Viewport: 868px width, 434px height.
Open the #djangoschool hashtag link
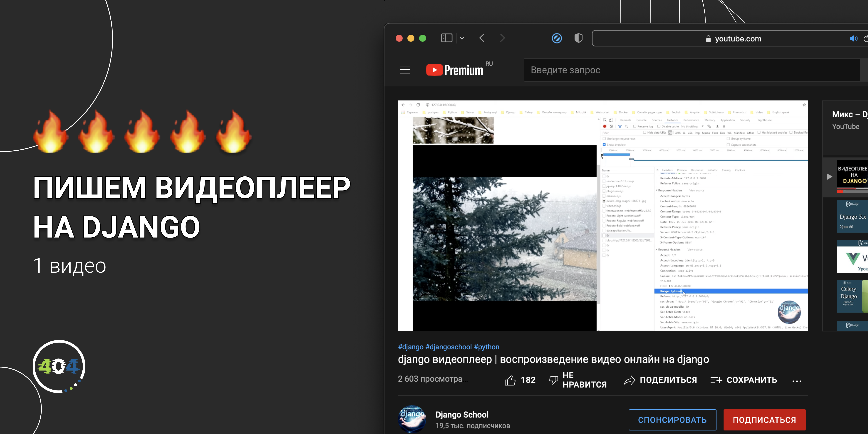point(448,347)
